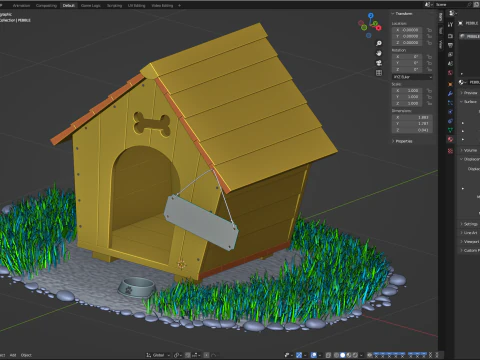
Task: Click the pan view hand icon
Action: point(379,53)
